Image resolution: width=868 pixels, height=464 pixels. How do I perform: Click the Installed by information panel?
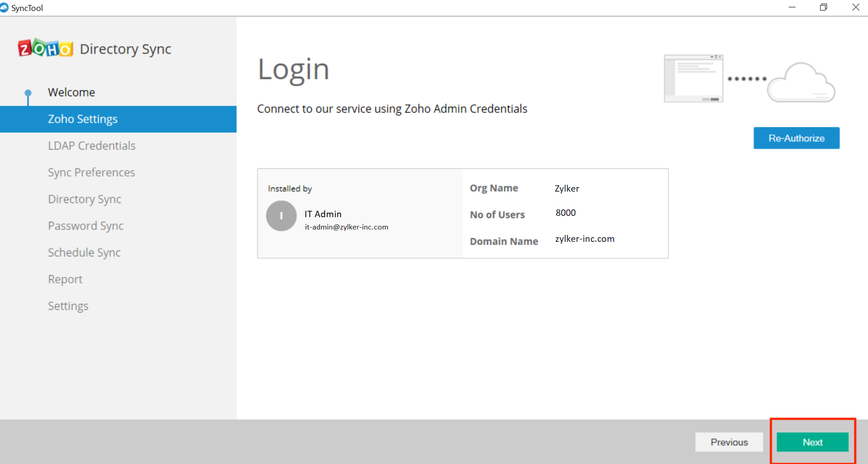tap(359, 213)
